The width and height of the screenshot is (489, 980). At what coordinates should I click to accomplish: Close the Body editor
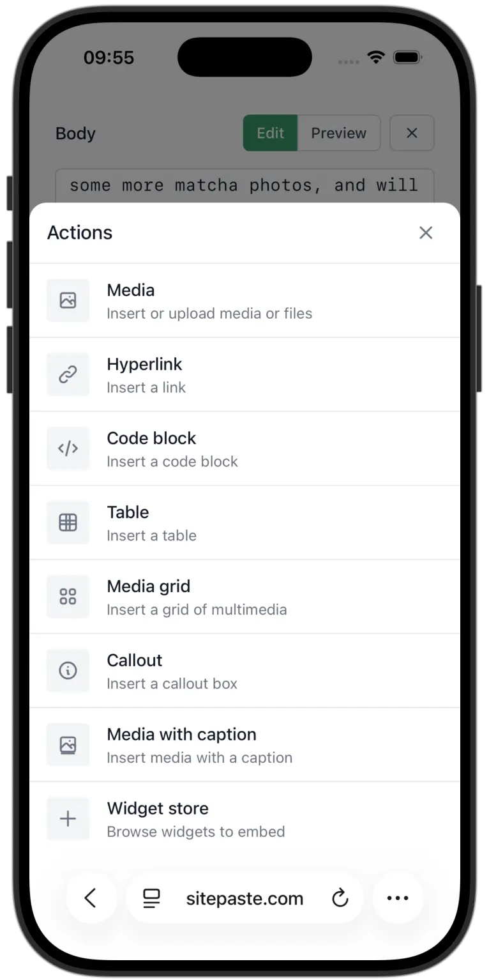point(412,133)
